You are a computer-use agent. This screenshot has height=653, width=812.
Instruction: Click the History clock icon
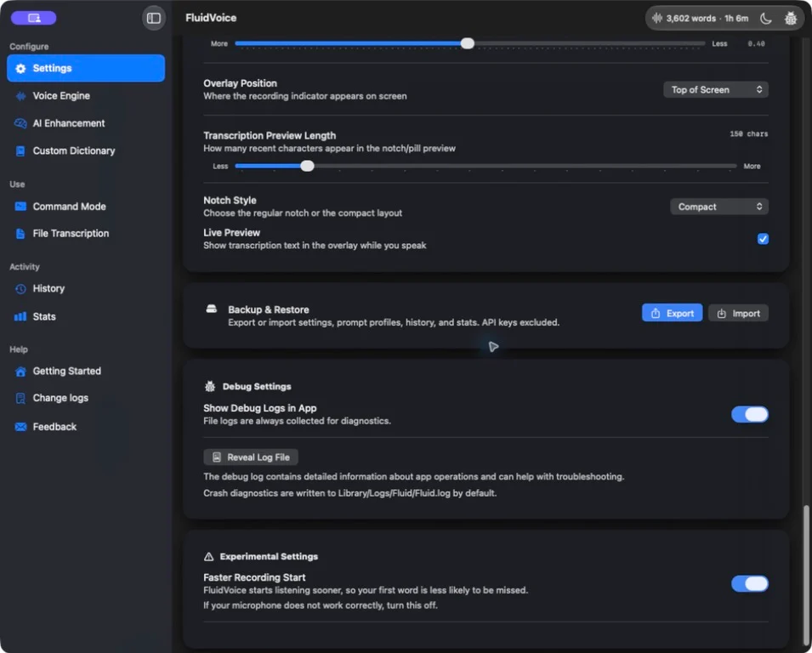point(20,289)
